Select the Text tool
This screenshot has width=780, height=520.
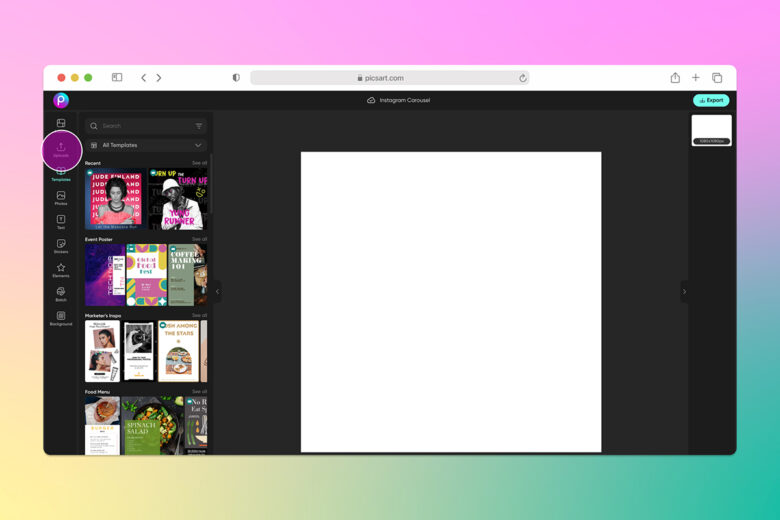(x=61, y=221)
